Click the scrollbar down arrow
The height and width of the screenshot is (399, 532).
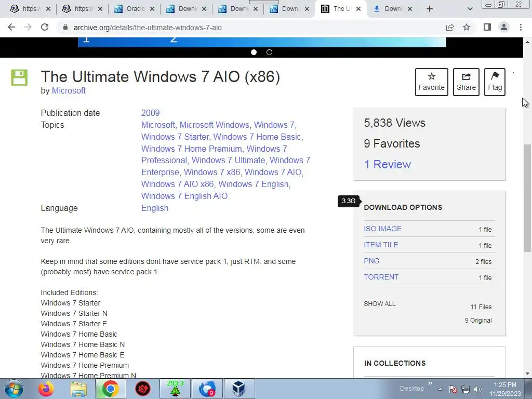(x=527, y=374)
